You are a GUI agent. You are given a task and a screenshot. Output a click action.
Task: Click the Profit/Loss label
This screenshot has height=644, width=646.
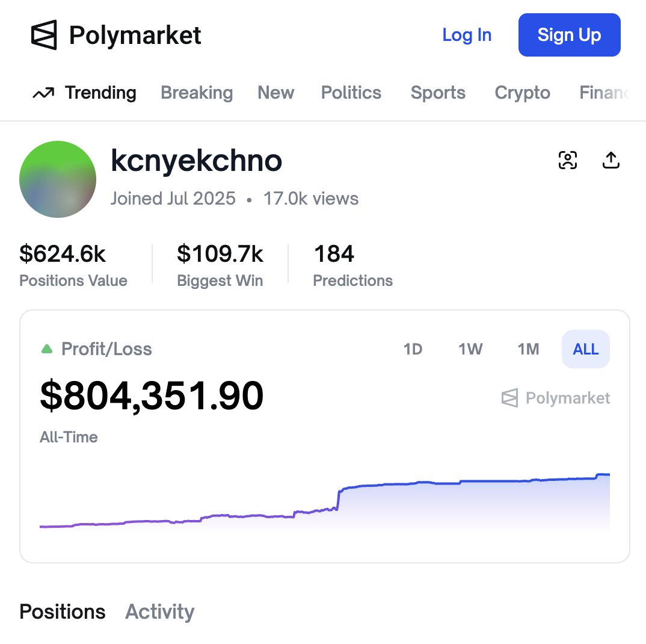pyautogui.click(x=106, y=349)
